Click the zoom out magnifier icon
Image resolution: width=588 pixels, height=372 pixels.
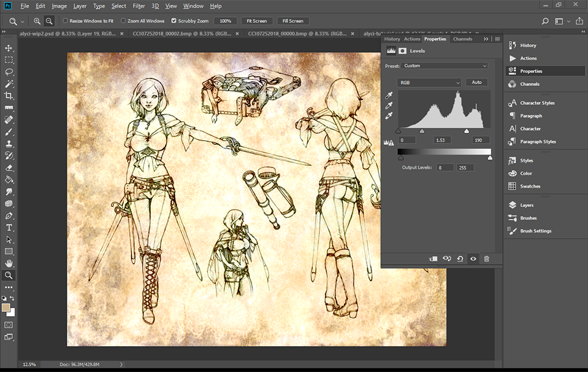49,21
